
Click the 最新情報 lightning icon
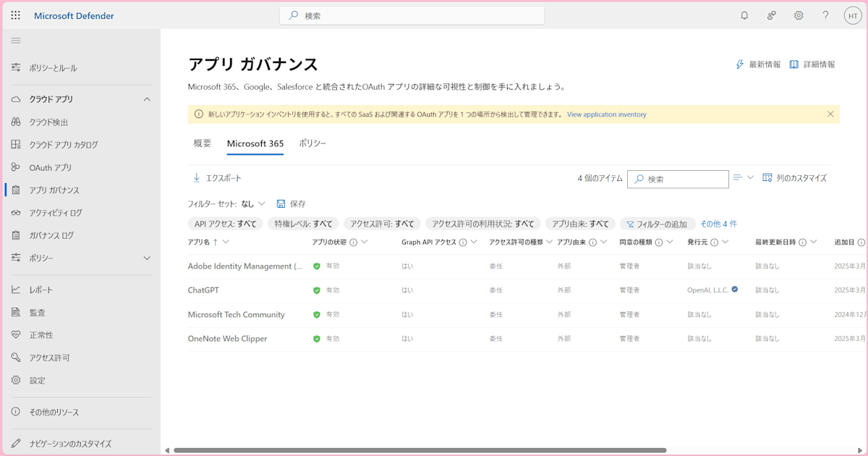pyautogui.click(x=740, y=64)
